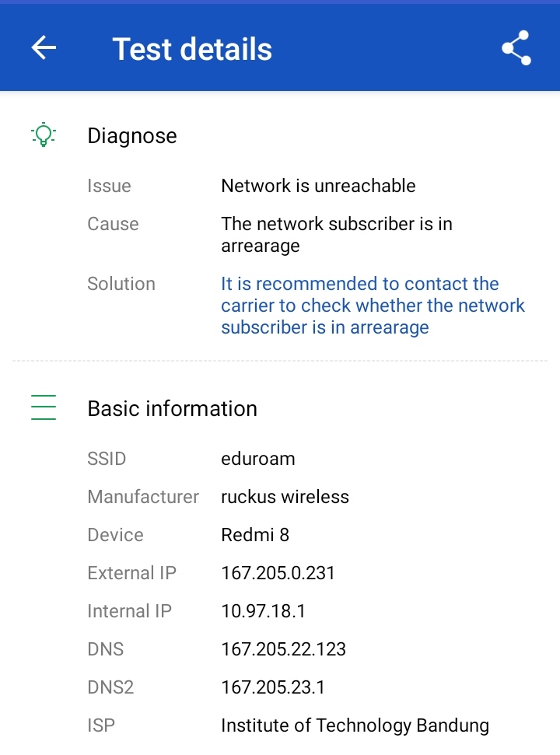Viewport: 560px width, 755px height.
Task: Tap the Solution label
Action: [x=121, y=284]
